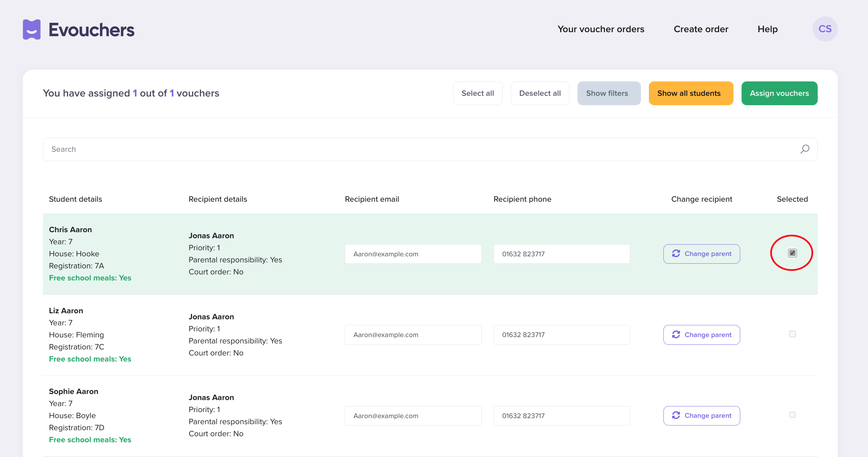Click 'House: Boyle' text
The height and width of the screenshot is (457, 868).
72,415
